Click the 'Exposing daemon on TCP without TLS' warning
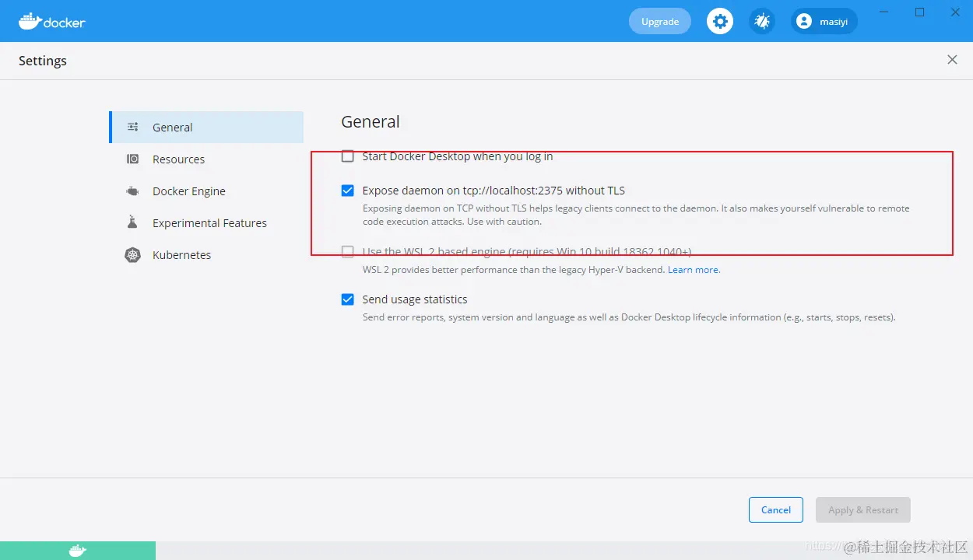 [636, 215]
